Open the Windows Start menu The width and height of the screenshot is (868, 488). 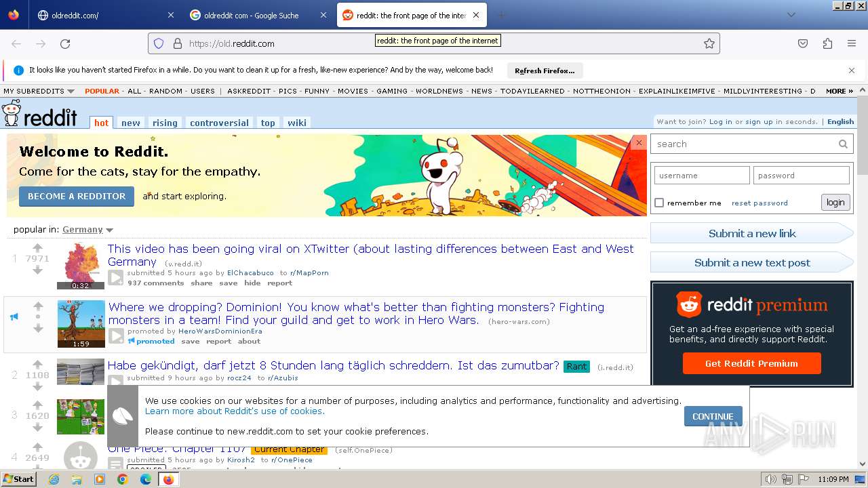tap(19, 479)
